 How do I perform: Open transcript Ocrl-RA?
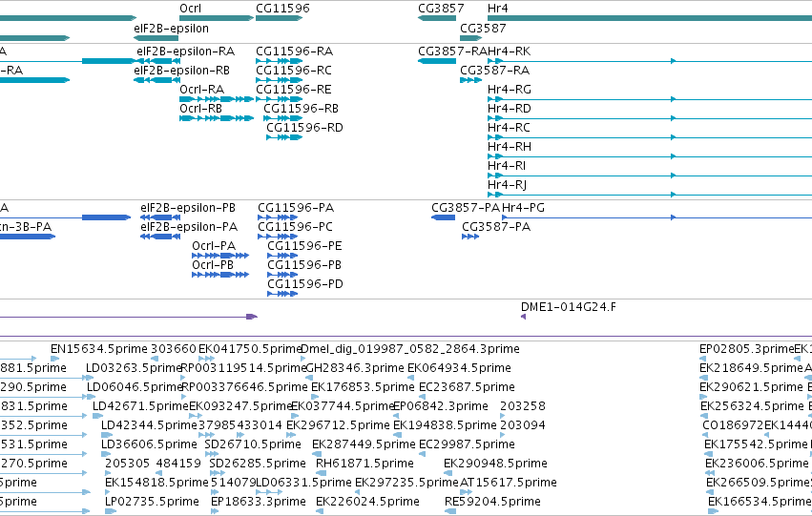click(x=202, y=90)
